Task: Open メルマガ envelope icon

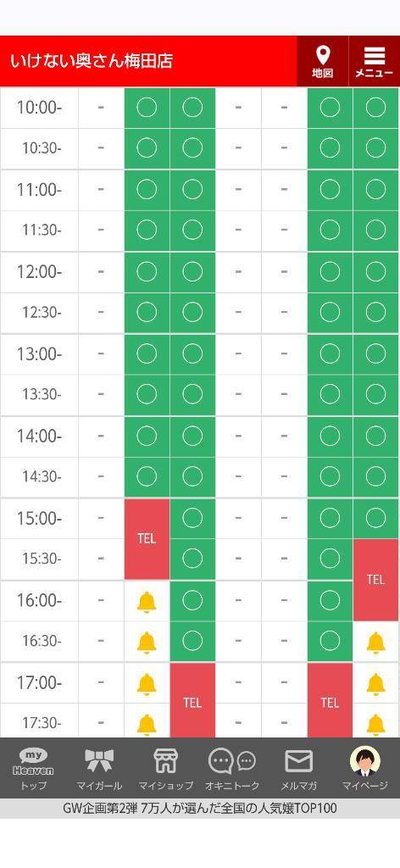Action: [299, 768]
